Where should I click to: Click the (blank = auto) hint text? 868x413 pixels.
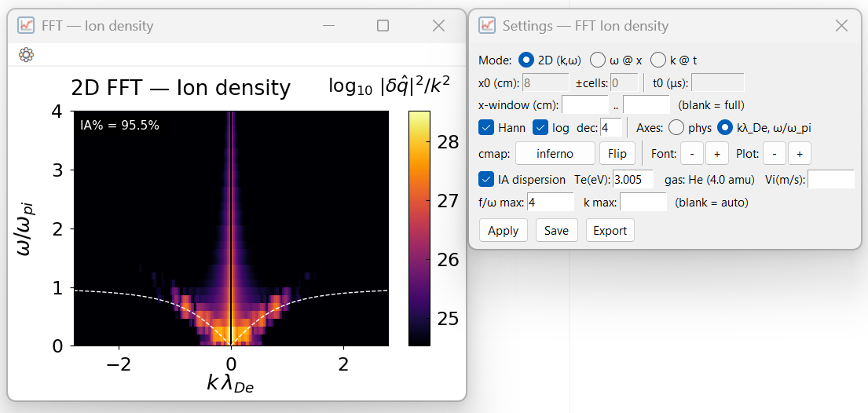[712, 202]
